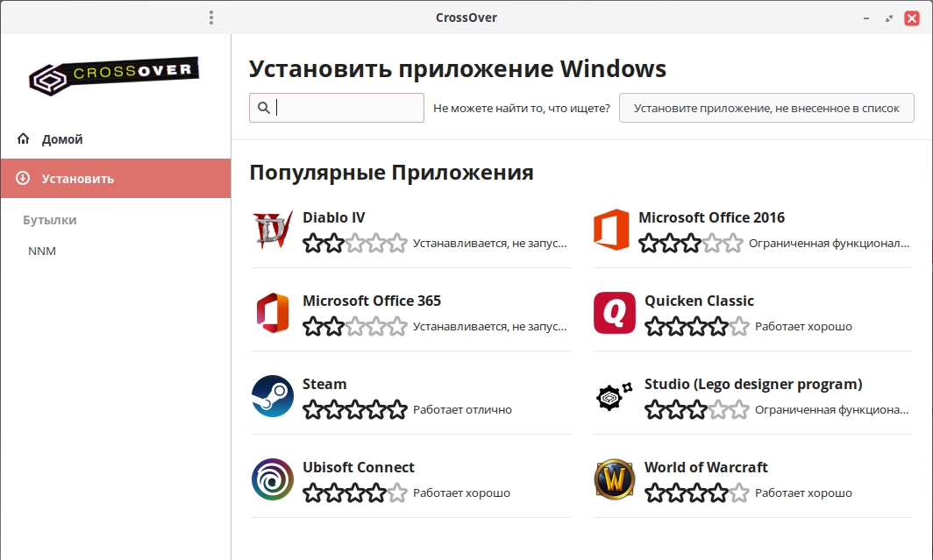
Task: Focus the application search text field
Action: pyautogui.click(x=348, y=108)
